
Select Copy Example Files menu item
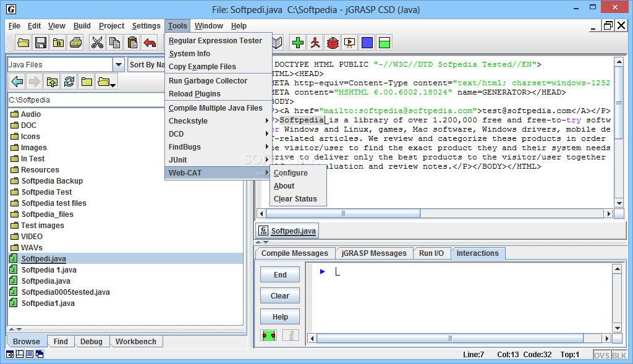218,67
